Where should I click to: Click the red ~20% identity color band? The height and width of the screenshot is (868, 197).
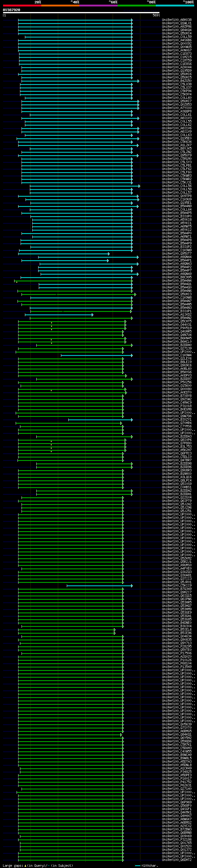(22, 6)
